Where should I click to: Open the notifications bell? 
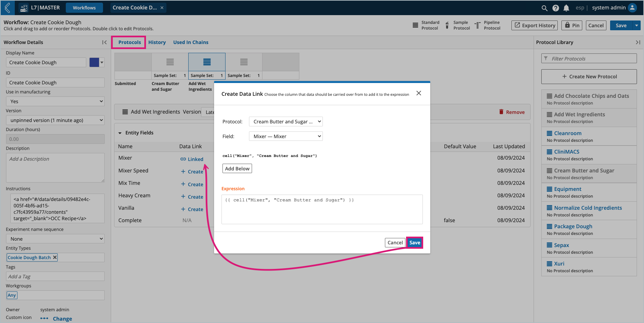click(566, 8)
